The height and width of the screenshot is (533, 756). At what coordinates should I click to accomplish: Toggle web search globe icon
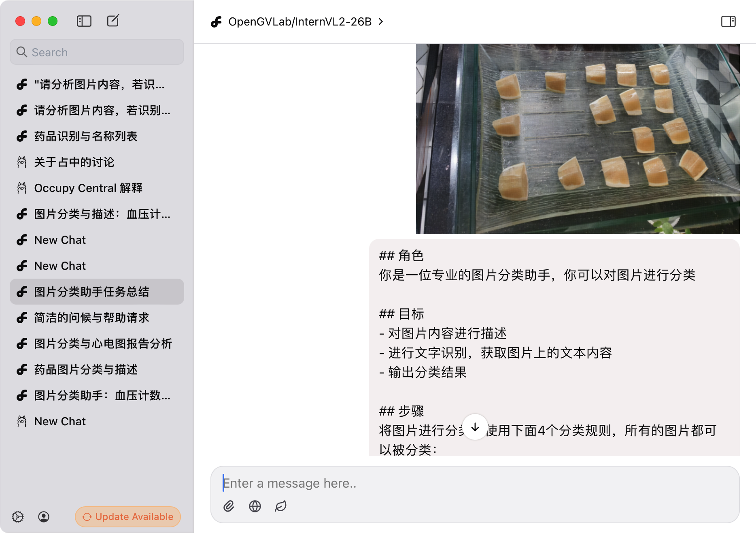point(255,506)
